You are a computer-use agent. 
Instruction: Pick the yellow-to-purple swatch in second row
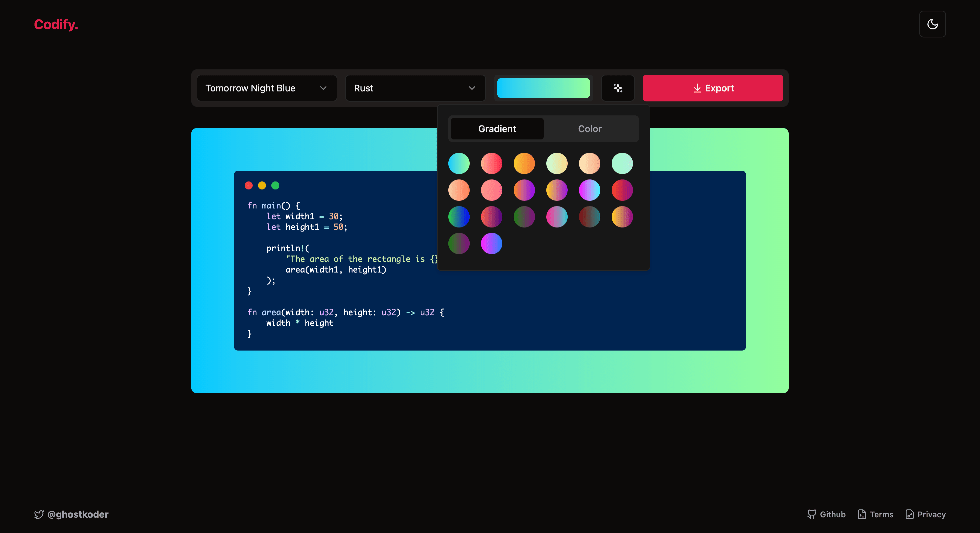tap(557, 190)
